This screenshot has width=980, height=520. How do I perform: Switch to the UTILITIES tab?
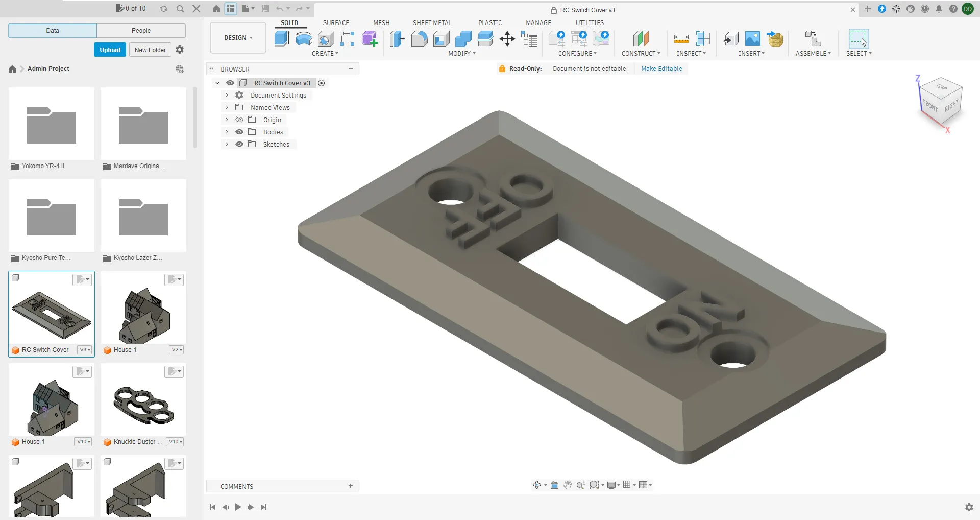point(590,23)
